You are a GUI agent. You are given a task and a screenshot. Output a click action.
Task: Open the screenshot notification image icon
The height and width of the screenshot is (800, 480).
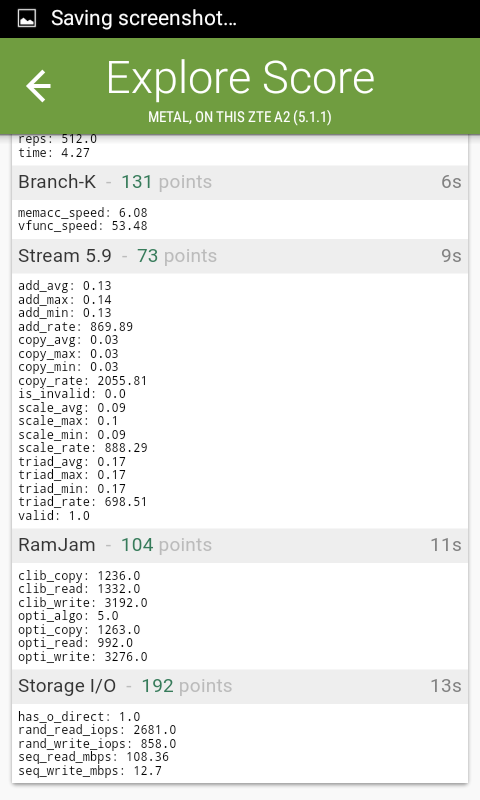click(27, 19)
